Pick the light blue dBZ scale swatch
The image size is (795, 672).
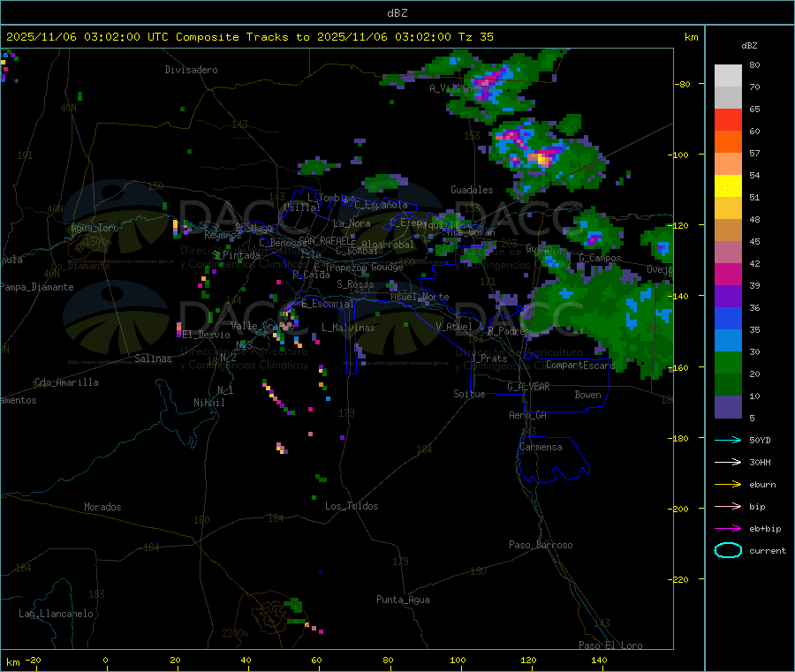pos(728,341)
